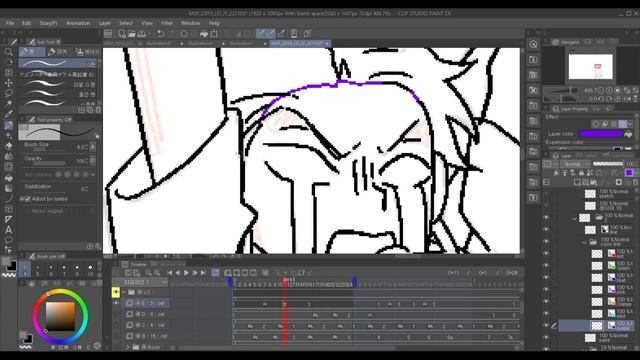Open the File menu

tap(10, 23)
